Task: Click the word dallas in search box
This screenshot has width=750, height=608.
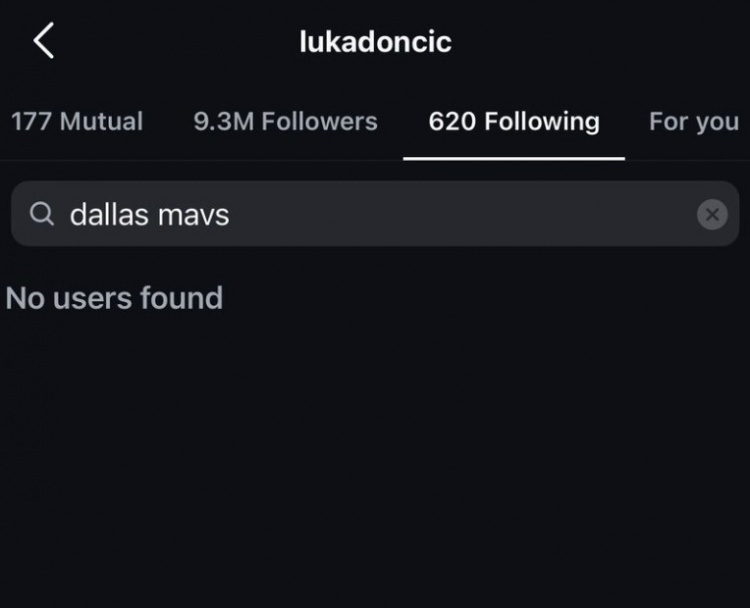Action: (107, 214)
